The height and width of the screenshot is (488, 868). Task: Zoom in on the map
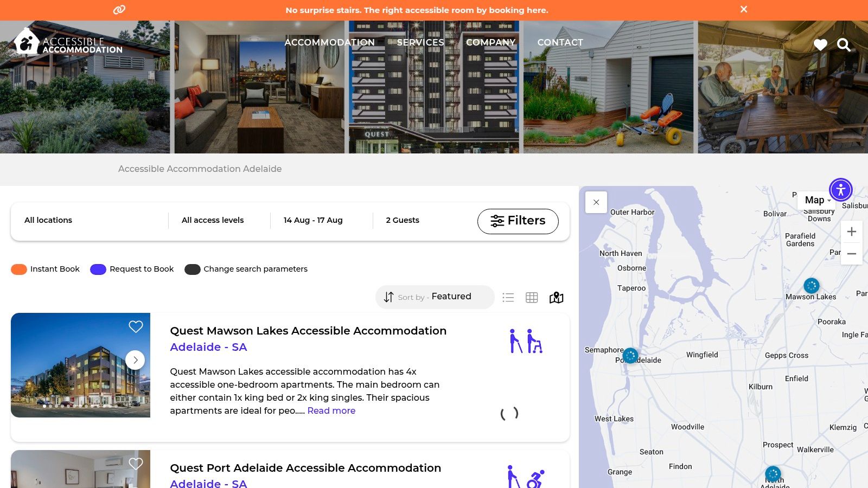pyautogui.click(x=852, y=232)
